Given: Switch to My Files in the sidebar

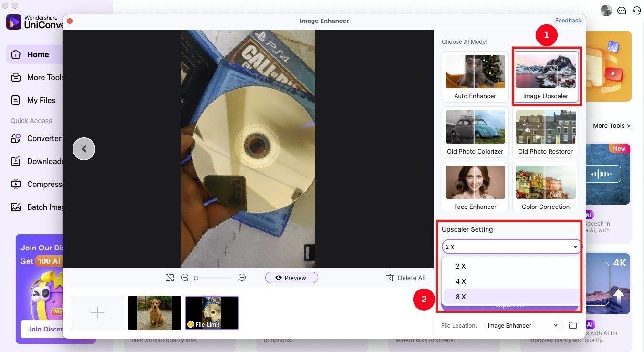Looking at the screenshot, I should click(x=41, y=100).
